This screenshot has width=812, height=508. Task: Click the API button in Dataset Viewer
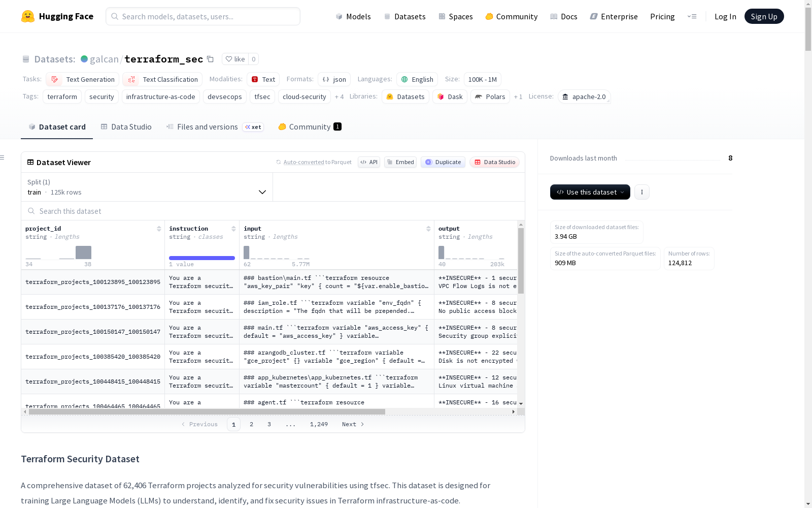tap(369, 162)
